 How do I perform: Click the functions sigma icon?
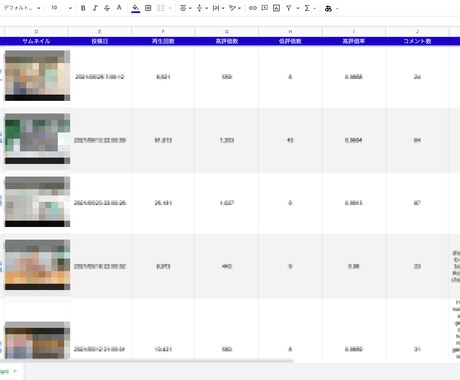click(x=307, y=8)
